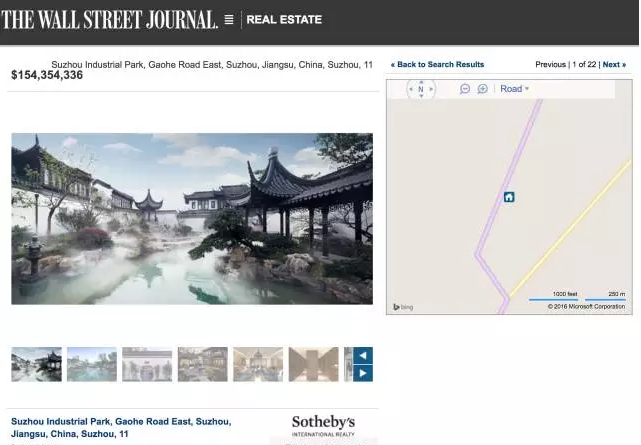
Task: Select first thumbnail of pavilion and pond
Action: click(36, 364)
